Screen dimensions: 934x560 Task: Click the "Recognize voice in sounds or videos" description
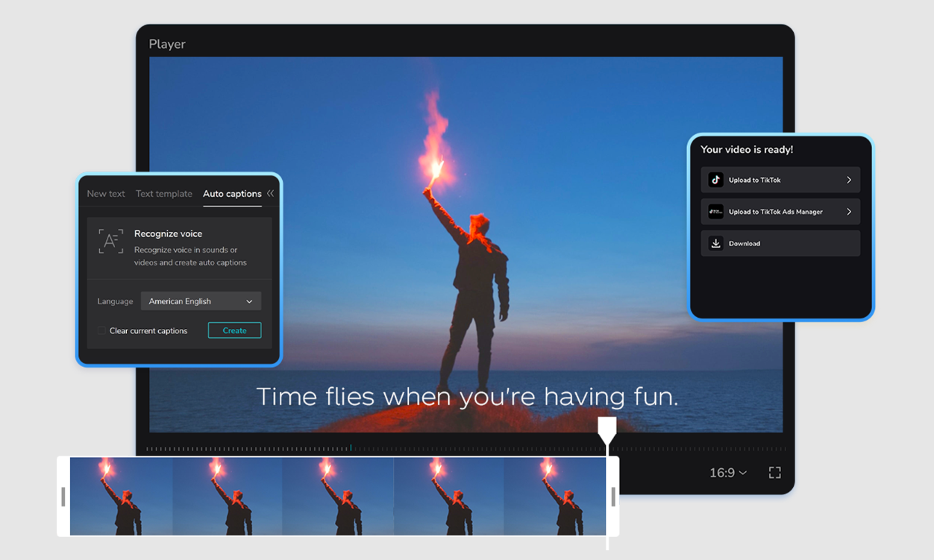190,256
